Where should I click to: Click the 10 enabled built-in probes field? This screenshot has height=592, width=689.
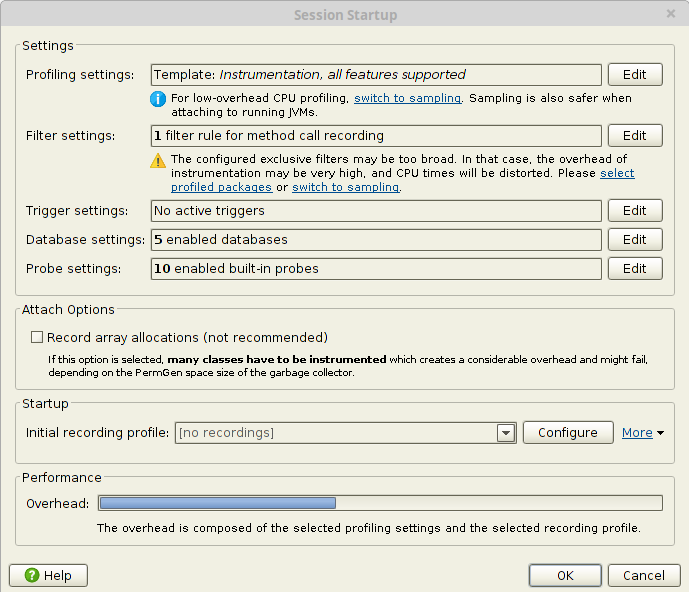376,269
